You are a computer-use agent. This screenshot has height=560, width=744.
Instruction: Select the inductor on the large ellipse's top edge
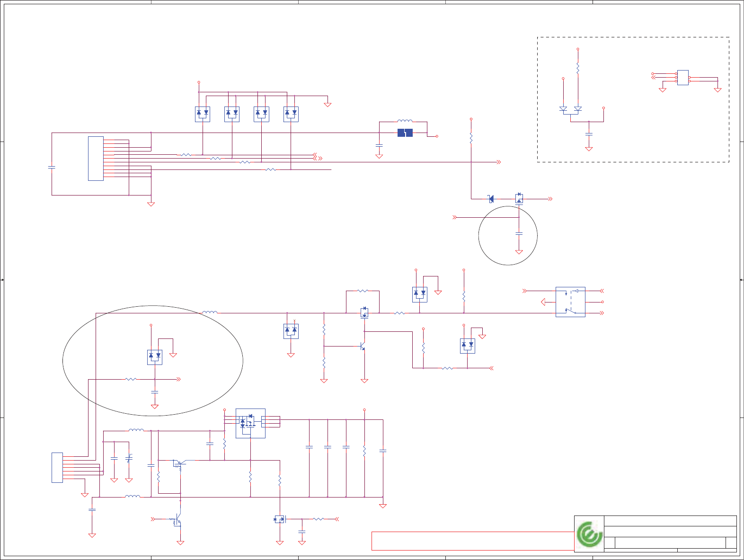210,312
